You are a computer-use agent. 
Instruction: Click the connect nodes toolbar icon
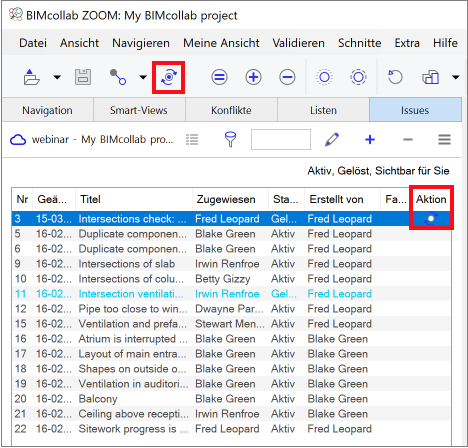(x=118, y=77)
